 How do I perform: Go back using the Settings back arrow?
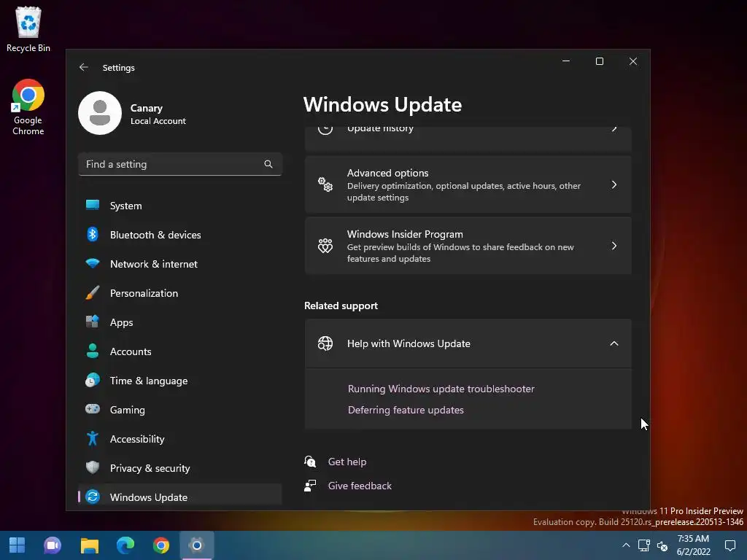(83, 67)
